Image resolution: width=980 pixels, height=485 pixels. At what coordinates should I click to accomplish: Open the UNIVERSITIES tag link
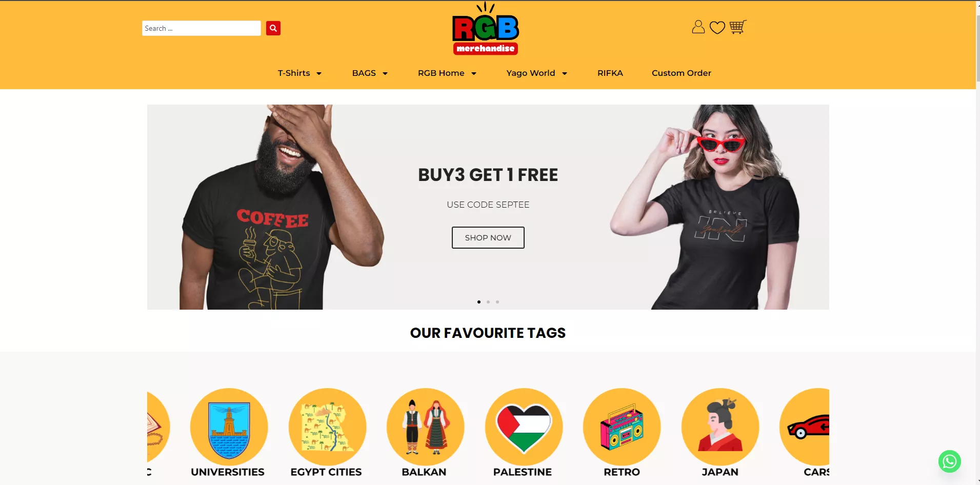(228, 472)
